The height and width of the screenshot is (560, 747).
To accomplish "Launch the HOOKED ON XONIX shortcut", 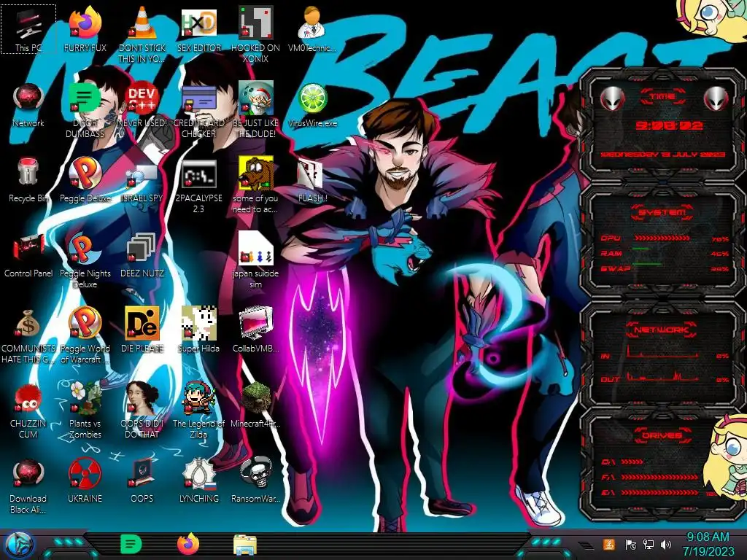I will (x=255, y=34).
